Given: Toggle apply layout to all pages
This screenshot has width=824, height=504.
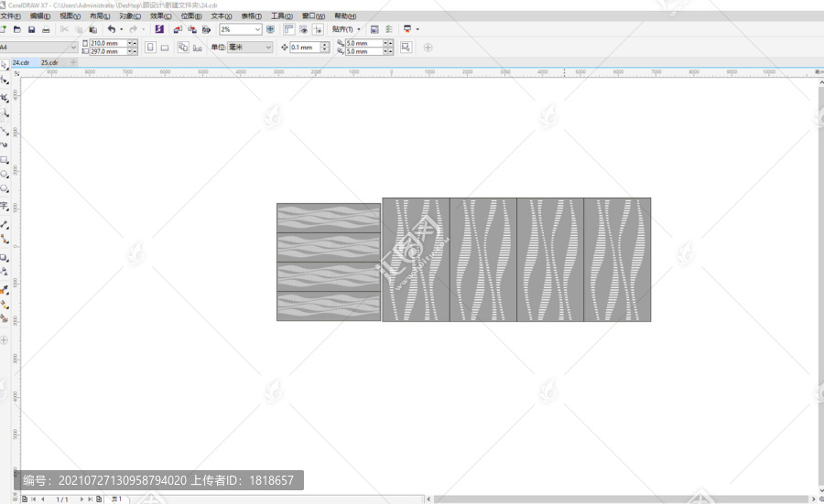Looking at the screenshot, I should tap(183, 48).
